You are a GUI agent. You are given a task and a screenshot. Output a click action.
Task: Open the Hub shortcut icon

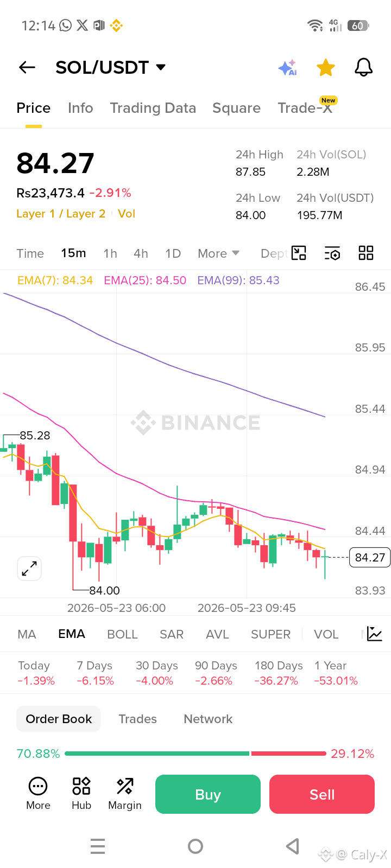(x=81, y=794)
